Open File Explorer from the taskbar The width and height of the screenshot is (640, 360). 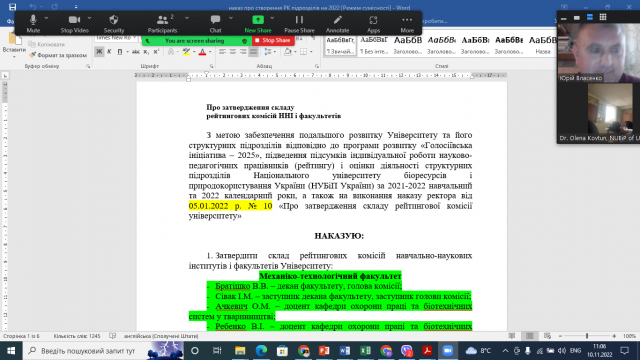pyautogui.click(x=240, y=351)
